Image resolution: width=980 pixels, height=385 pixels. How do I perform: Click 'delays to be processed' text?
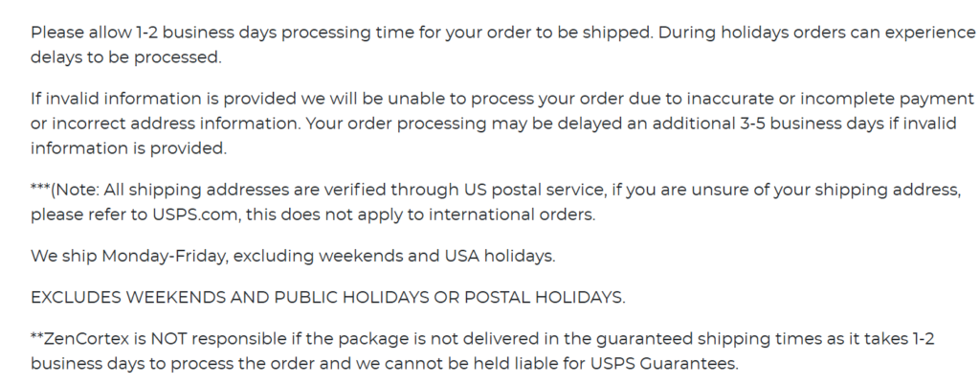(x=125, y=57)
